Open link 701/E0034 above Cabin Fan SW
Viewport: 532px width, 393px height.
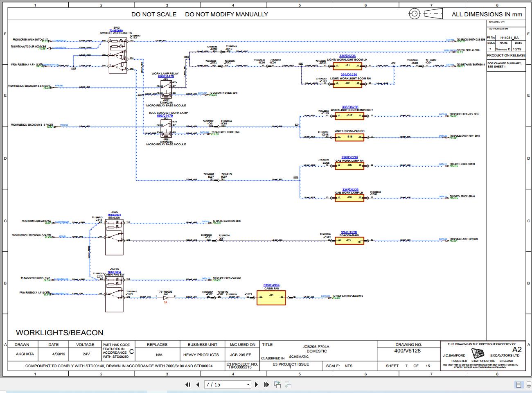point(114,272)
